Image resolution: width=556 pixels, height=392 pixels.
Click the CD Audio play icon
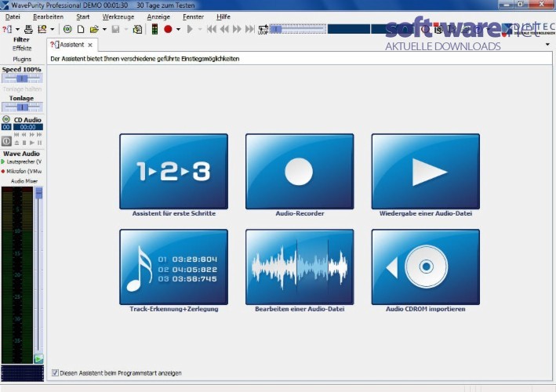pyautogui.click(x=32, y=143)
